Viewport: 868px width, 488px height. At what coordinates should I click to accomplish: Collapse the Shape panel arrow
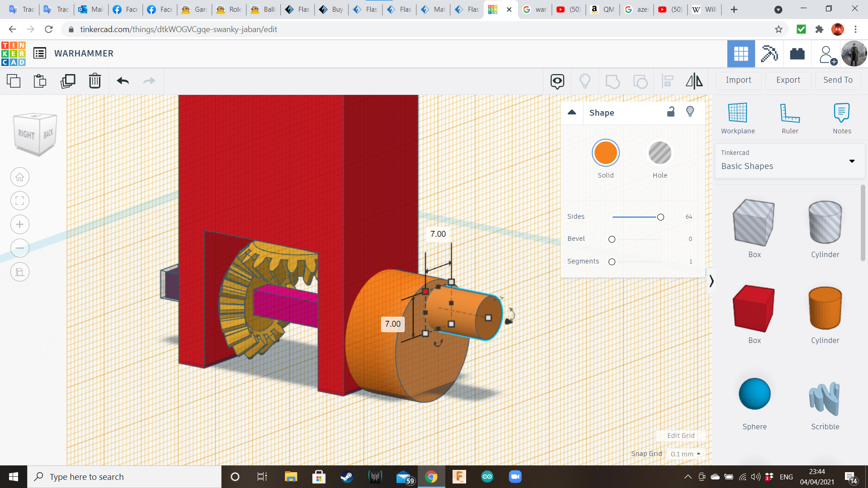pos(572,113)
